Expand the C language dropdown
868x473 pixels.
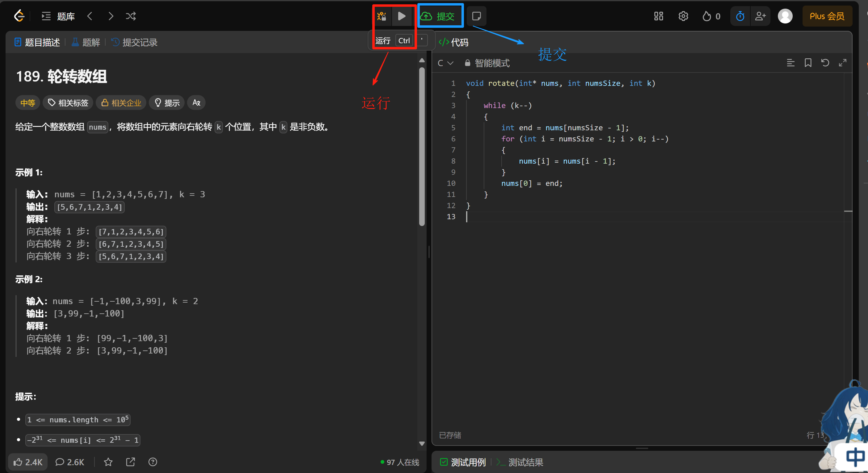pos(445,63)
